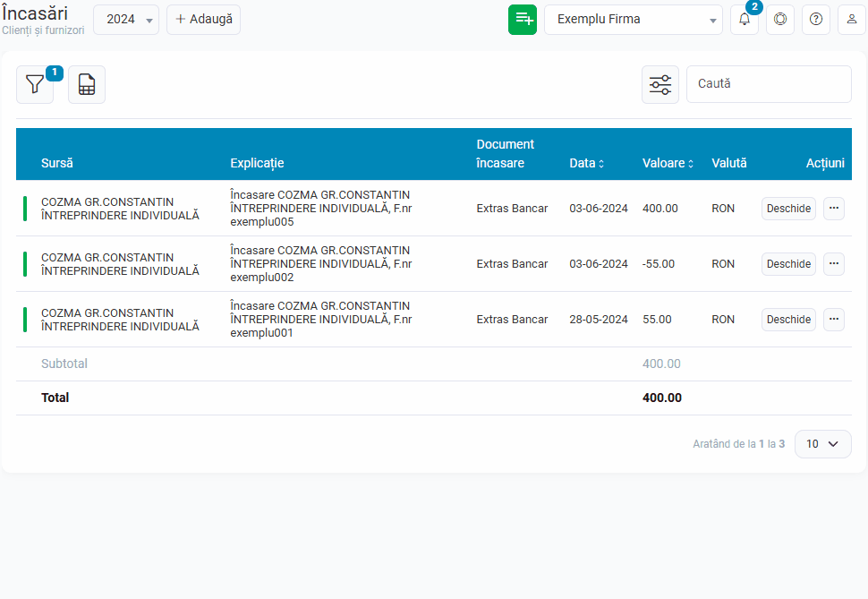The height and width of the screenshot is (599, 868).
Task: Sort table by Data column
Action: pos(587,163)
